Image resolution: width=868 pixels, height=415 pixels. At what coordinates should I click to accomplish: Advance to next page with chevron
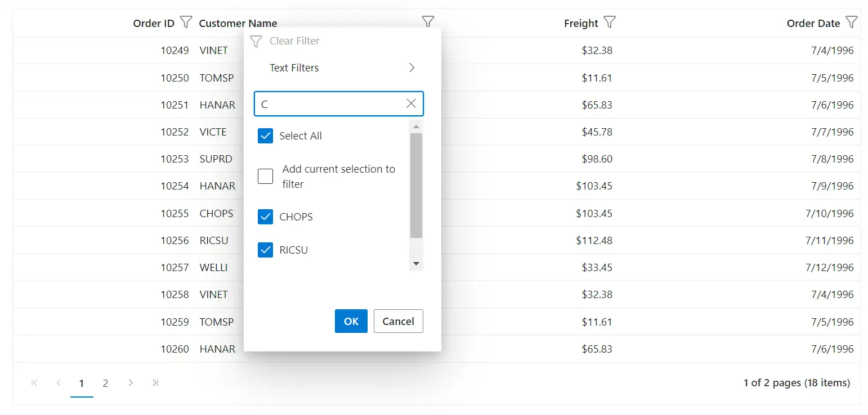(131, 383)
